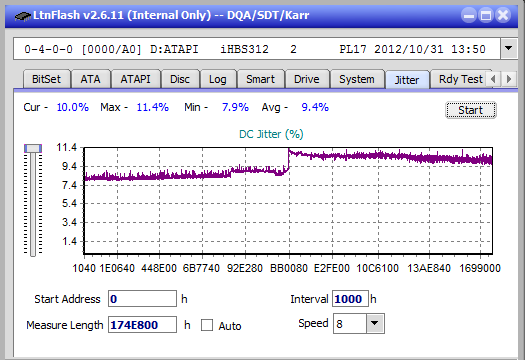The width and height of the screenshot is (525, 360).
Task: Click the Start button
Action: (471, 110)
